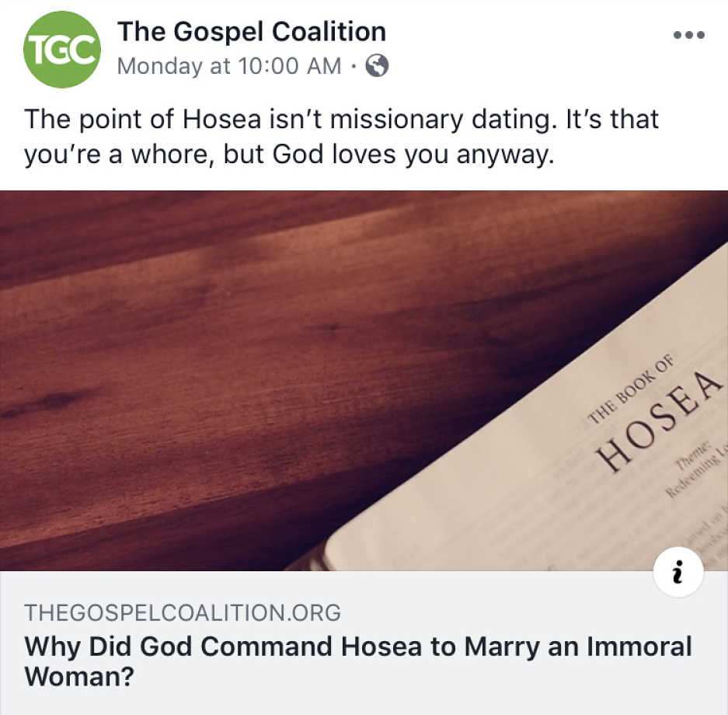Click the TGC letters in the logo
Image resolution: width=728 pixels, height=715 pixels.
[x=63, y=50]
